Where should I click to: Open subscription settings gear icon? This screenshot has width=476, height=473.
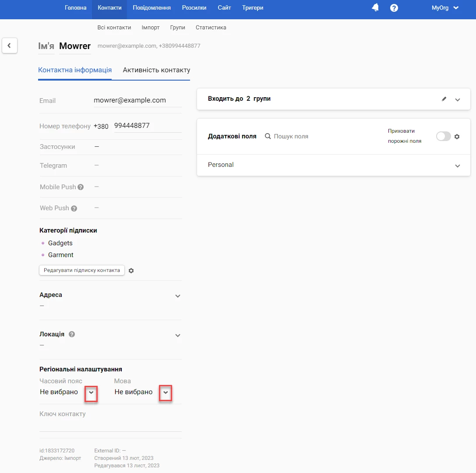coord(131,271)
